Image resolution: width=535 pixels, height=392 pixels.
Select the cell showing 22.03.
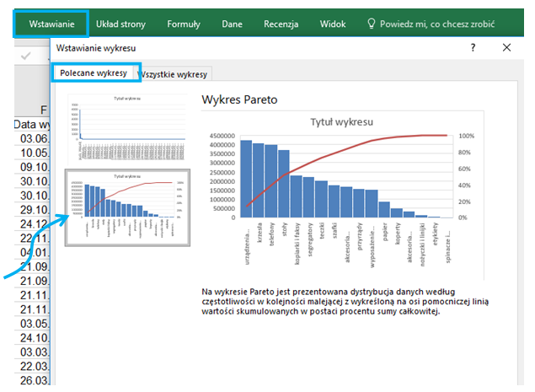32,367
